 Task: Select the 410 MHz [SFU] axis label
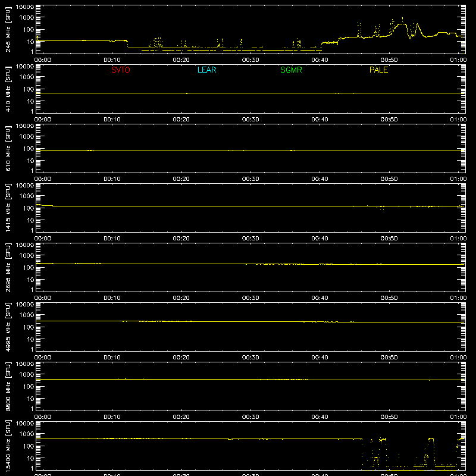click(8, 89)
